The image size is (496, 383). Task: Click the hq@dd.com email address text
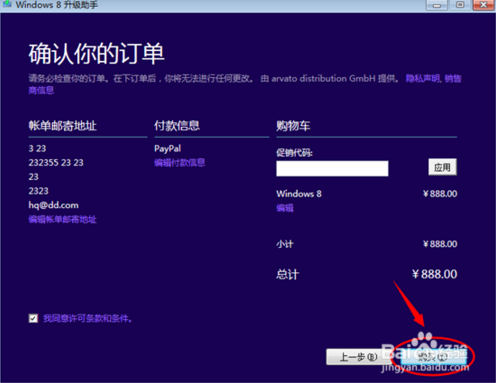(53, 205)
